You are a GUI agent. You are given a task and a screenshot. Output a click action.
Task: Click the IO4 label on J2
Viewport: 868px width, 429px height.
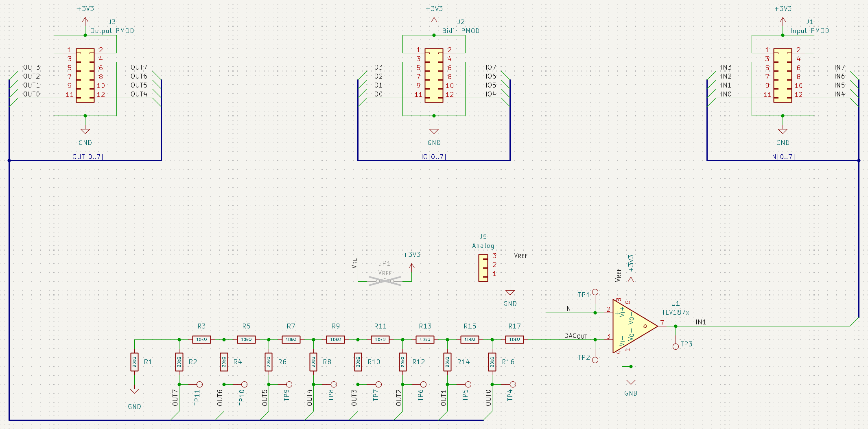491,94
